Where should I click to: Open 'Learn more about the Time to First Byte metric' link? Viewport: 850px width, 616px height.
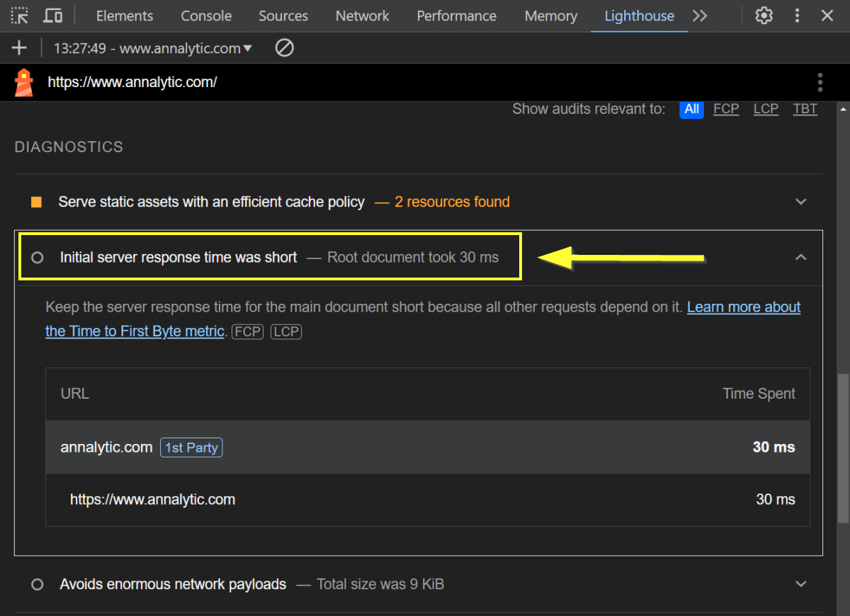(423, 319)
